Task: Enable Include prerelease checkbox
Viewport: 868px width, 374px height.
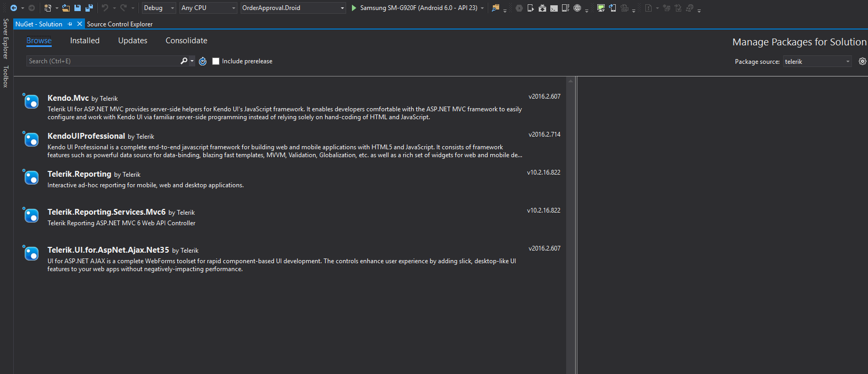Action: tap(216, 61)
